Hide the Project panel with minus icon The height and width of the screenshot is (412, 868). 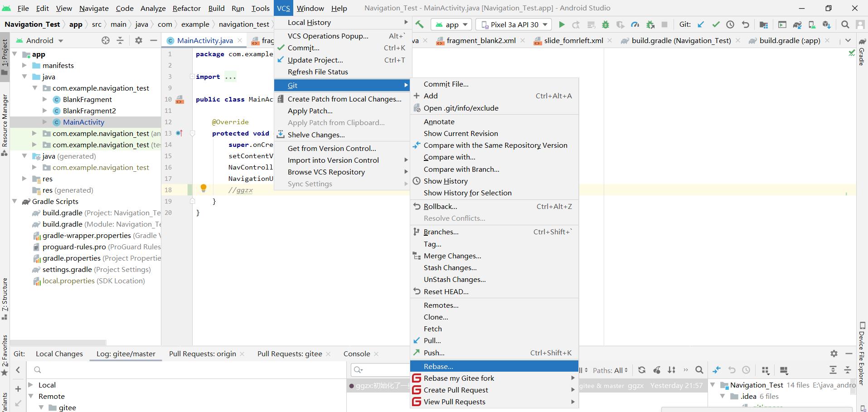click(x=154, y=40)
